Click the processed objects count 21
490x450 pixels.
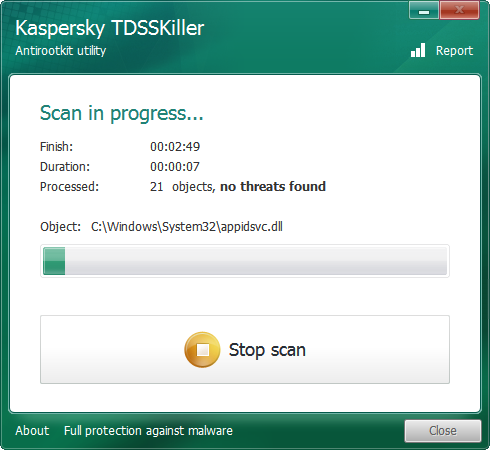156,187
